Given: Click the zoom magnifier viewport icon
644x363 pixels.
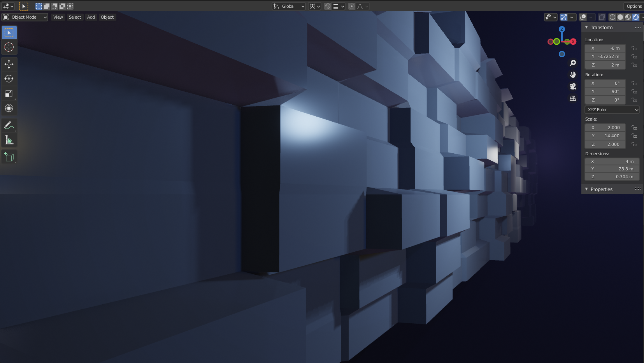Looking at the screenshot, I should (x=573, y=63).
